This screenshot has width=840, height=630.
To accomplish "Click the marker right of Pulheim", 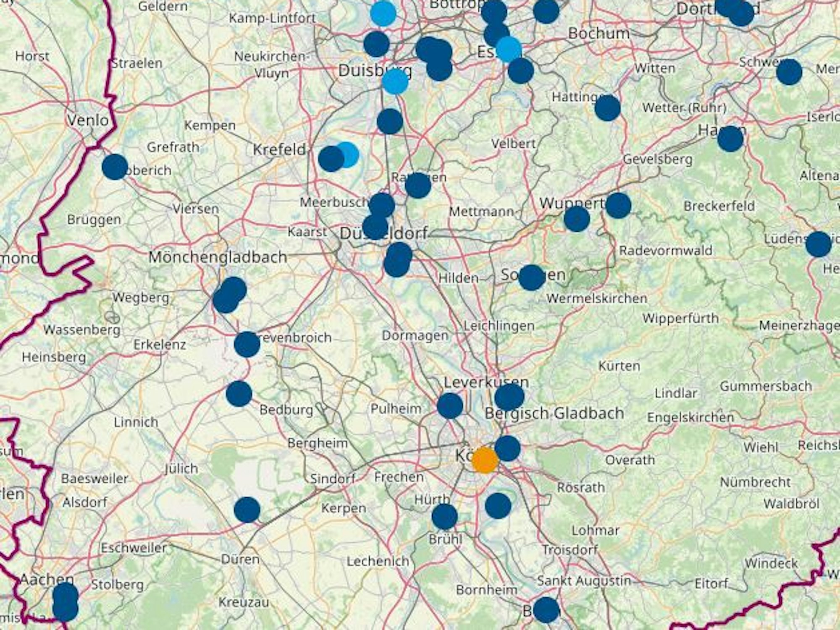I will [450, 405].
